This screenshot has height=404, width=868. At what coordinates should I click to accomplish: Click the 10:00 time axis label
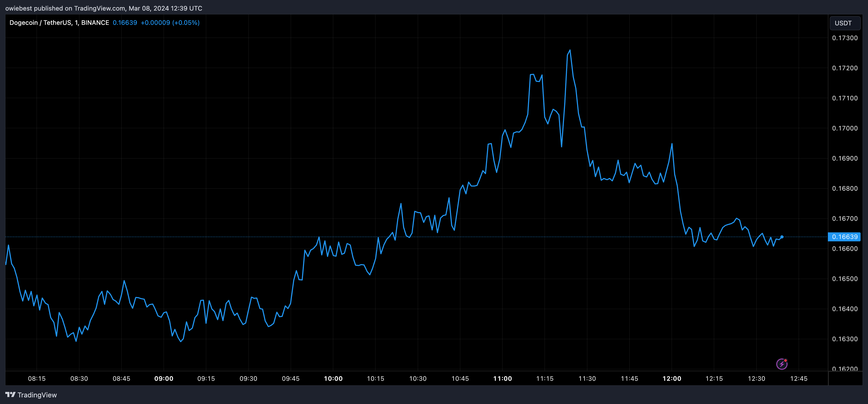pyautogui.click(x=333, y=378)
